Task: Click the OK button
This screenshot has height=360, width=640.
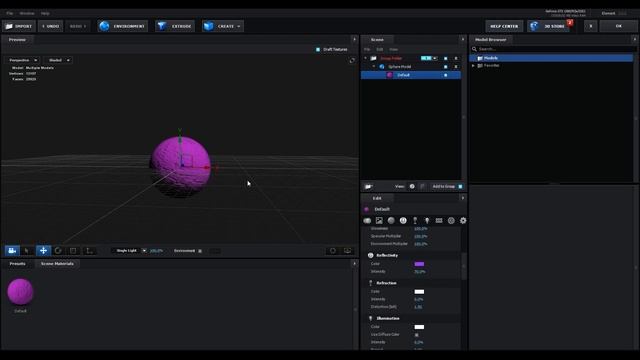Action: [618, 26]
